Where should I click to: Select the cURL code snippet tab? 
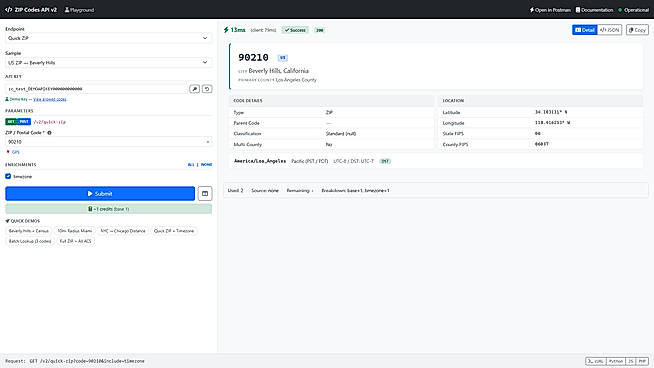click(596, 361)
